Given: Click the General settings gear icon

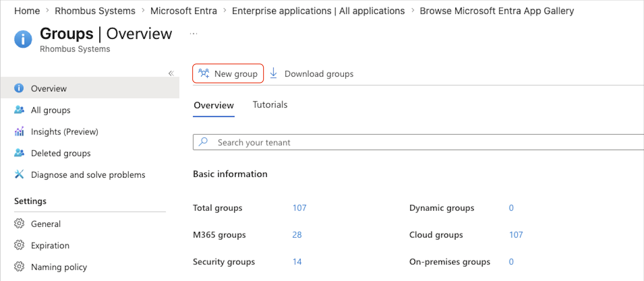Looking at the screenshot, I should [19, 224].
